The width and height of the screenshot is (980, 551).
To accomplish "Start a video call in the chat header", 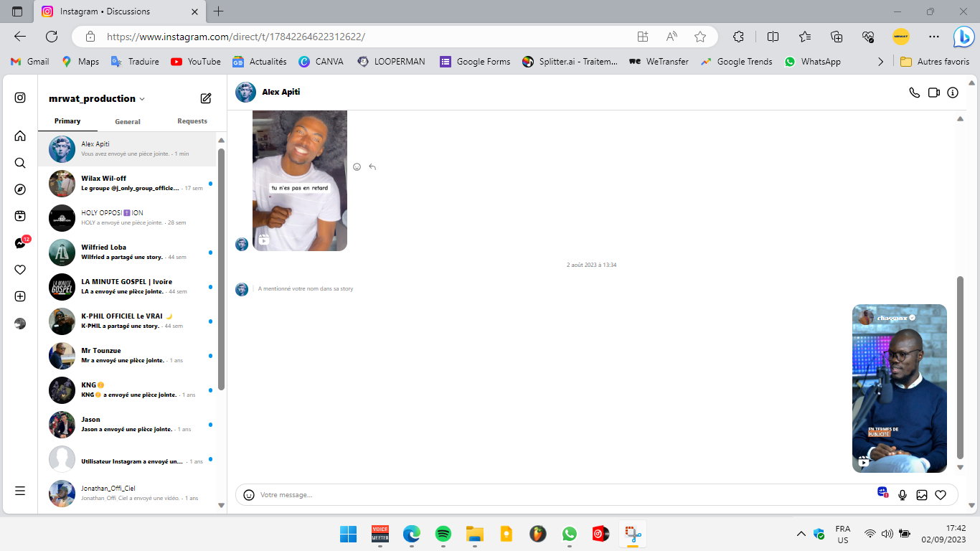I will pyautogui.click(x=933, y=93).
